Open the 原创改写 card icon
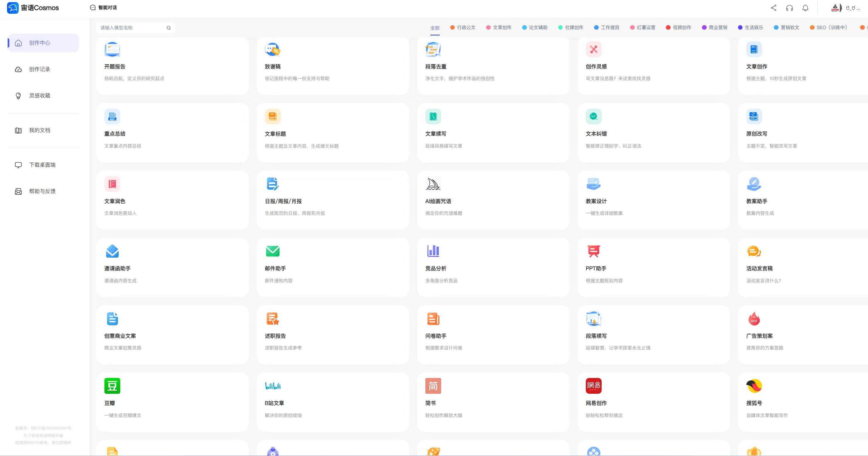Image resolution: width=868 pixels, height=456 pixels. pyautogui.click(x=754, y=116)
